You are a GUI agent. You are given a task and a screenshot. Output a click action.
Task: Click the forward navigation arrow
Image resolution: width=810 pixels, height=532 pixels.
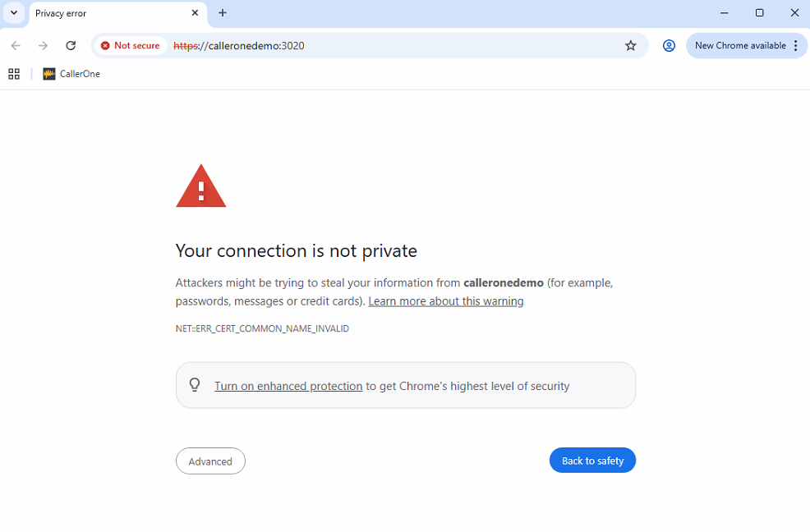click(43, 46)
